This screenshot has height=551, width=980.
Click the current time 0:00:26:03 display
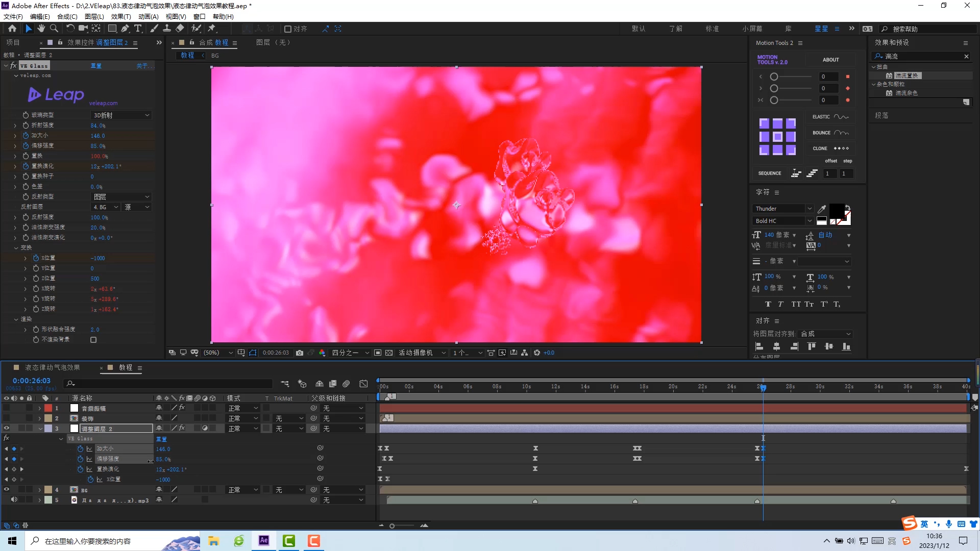pyautogui.click(x=32, y=381)
